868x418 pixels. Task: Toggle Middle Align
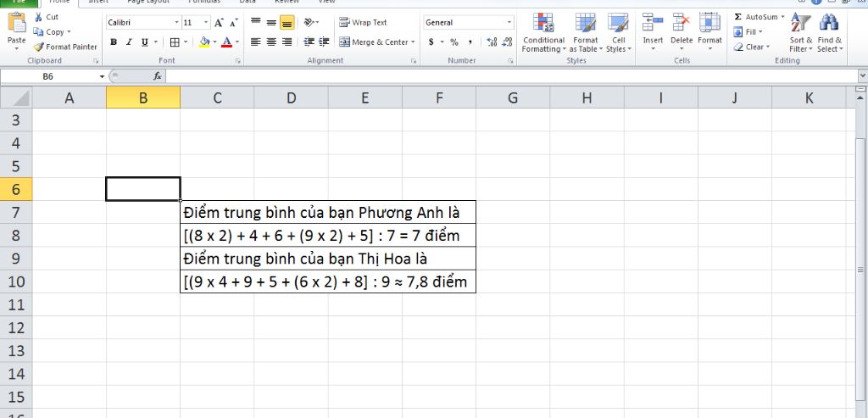pyautogui.click(x=271, y=23)
